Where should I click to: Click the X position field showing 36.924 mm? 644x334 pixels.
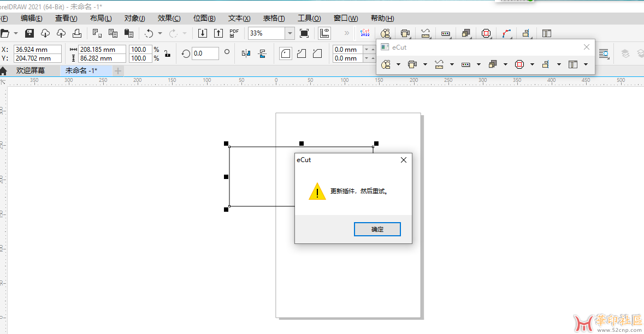tap(37, 49)
